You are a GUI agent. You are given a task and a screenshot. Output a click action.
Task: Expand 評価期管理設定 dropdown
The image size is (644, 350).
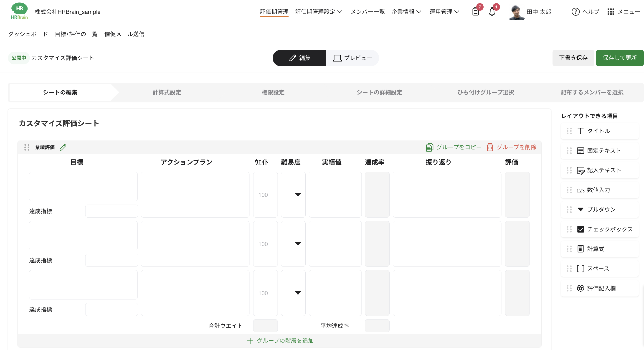tap(319, 12)
